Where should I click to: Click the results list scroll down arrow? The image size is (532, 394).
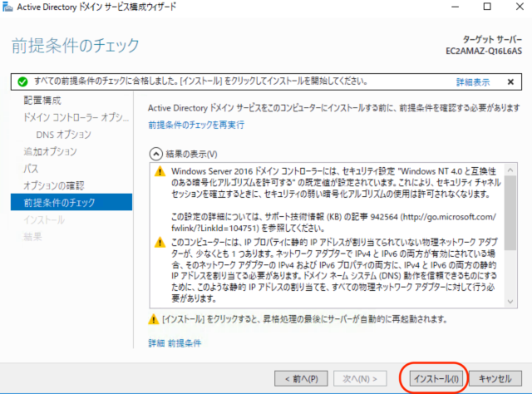[510, 302]
